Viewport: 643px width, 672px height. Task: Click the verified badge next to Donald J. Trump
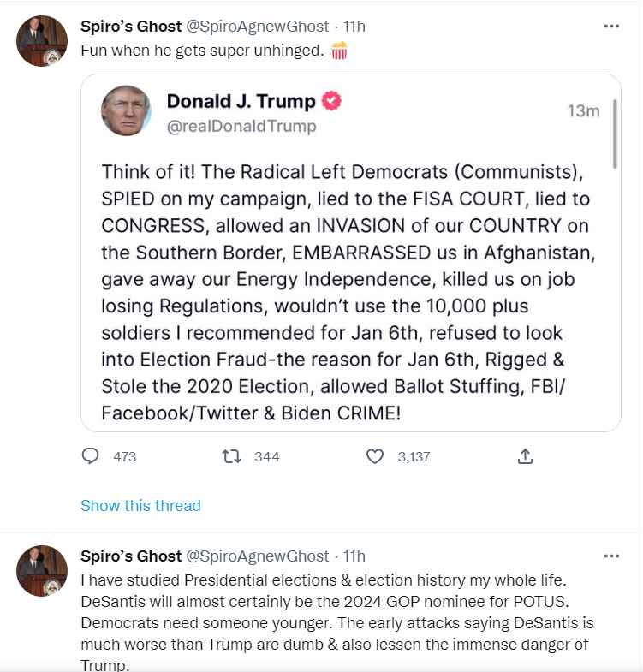[x=332, y=101]
